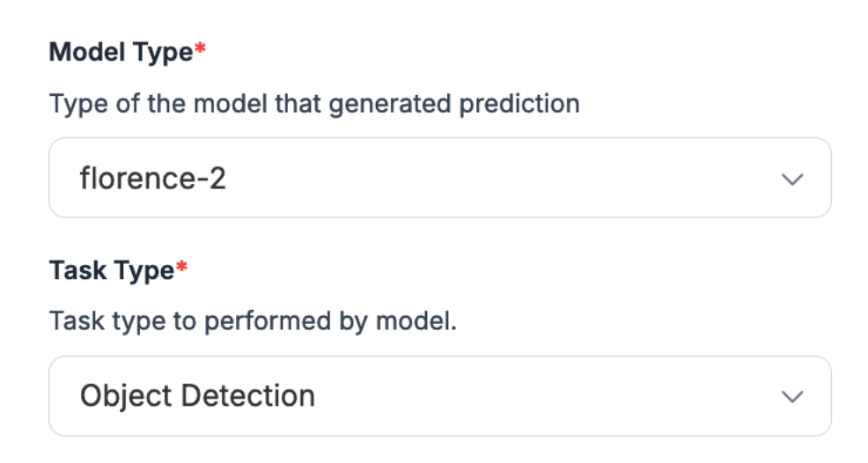
Task: Click the chevron icon in Task Type field
Action: (792, 396)
